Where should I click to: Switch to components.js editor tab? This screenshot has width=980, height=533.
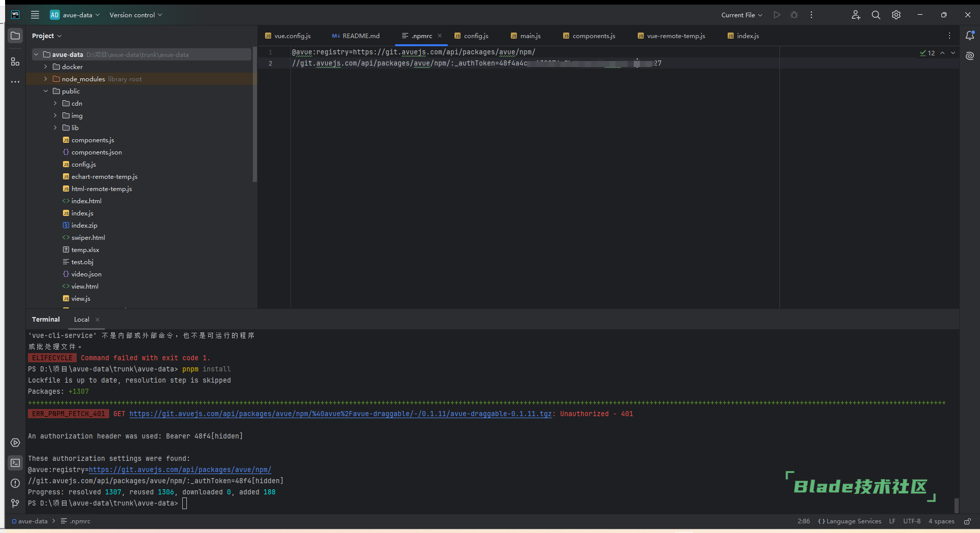(590, 36)
